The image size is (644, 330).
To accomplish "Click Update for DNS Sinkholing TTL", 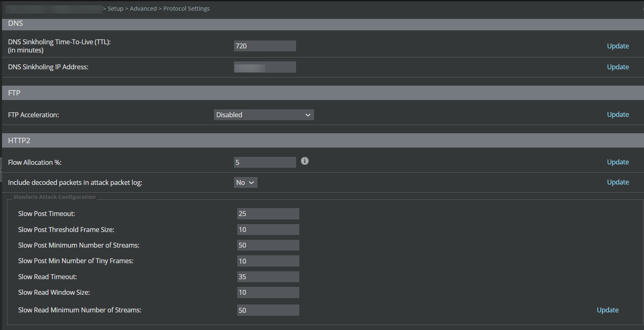I will point(618,46).
